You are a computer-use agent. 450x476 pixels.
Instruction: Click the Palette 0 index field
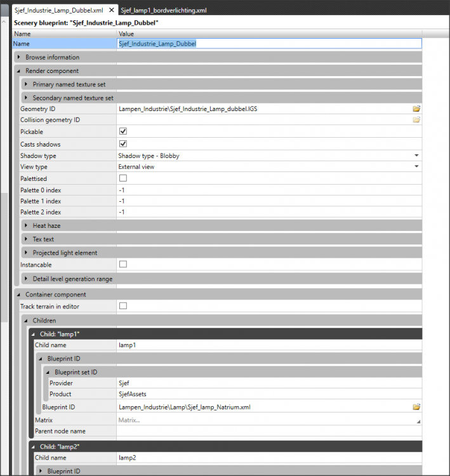pyautogui.click(x=268, y=190)
